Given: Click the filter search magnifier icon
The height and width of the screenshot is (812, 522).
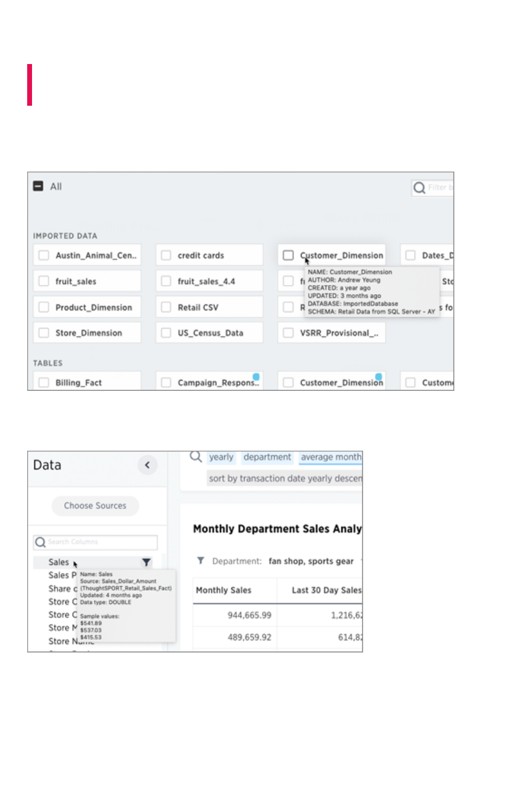Looking at the screenshot, I should [419, 188].
